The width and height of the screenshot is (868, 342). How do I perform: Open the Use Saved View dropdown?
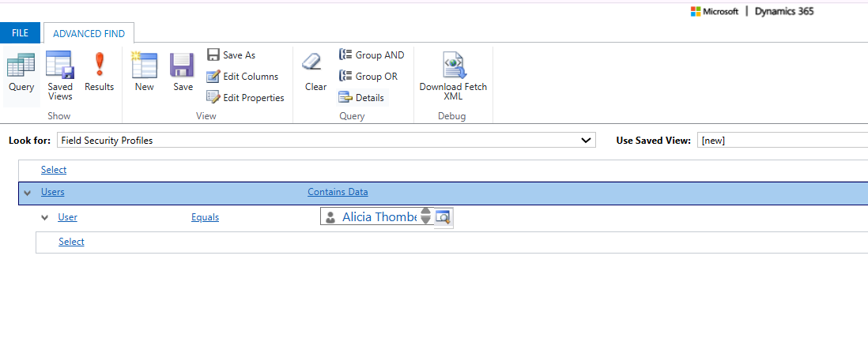click(783, 141)
